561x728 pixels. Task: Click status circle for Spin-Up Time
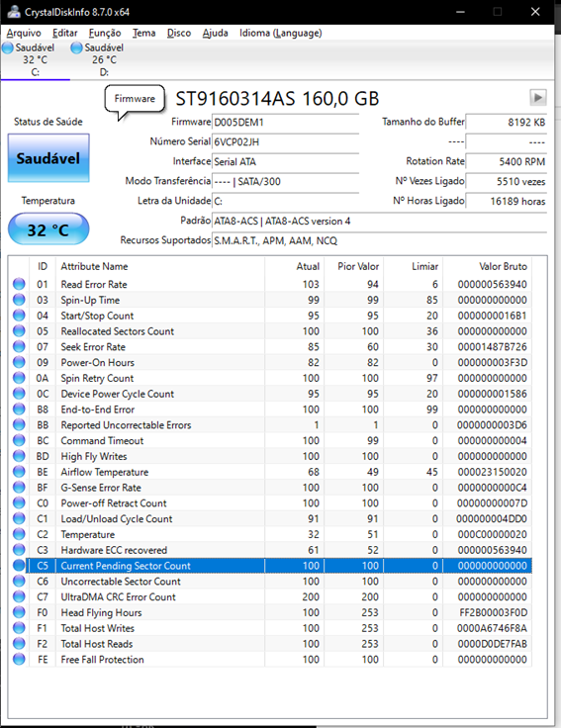point(19,300)
